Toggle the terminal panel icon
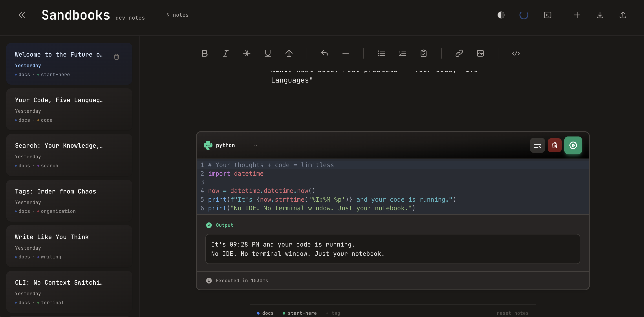 pyautogui.click(x=547, y=15)
